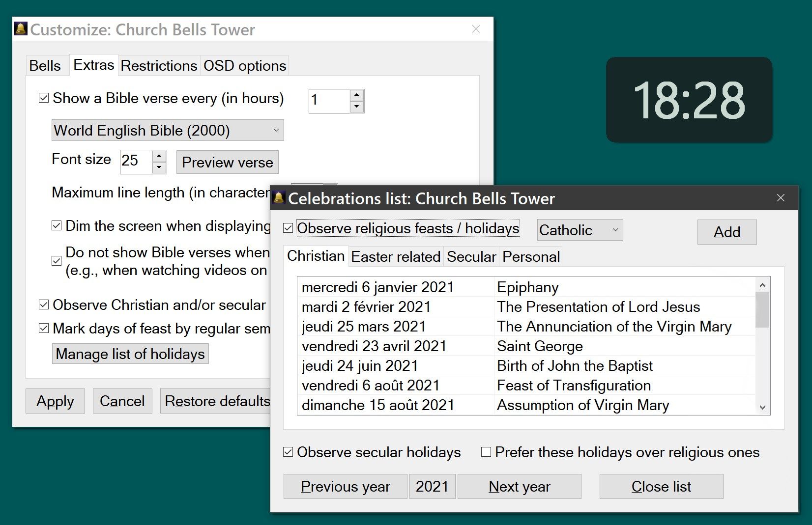This screenshot has width=812, height=525.
Task: Click the Add celebration button
Action: coord(726,232)
